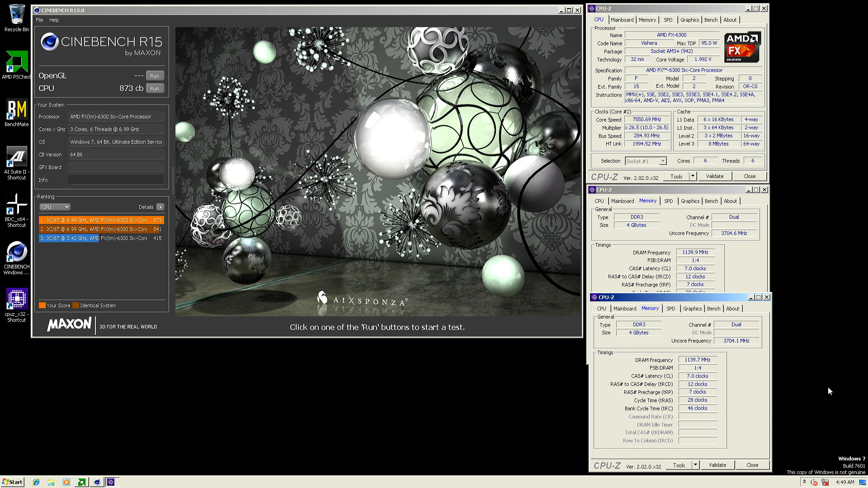Open SPD tab in middle CPU-Z window
Image resolution: width=868 pixels, height=488 pixels.
tap(668, 201)
